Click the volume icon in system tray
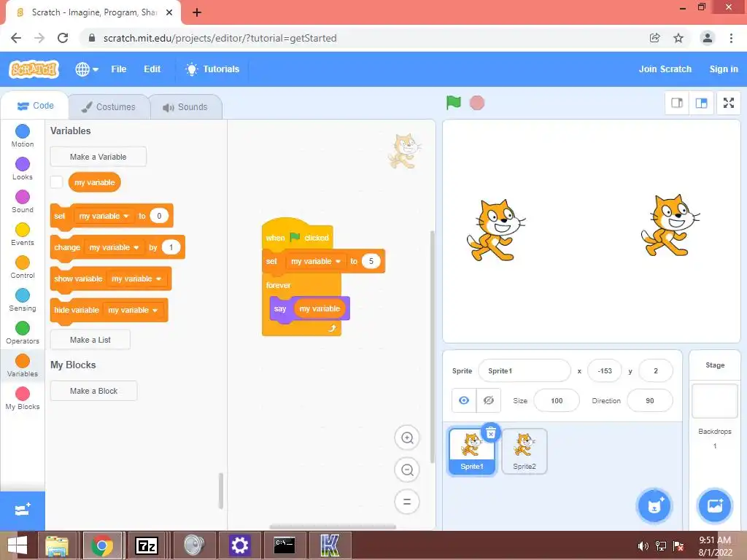The height and width of the screenshot is (560, 747). coord(643,545)
